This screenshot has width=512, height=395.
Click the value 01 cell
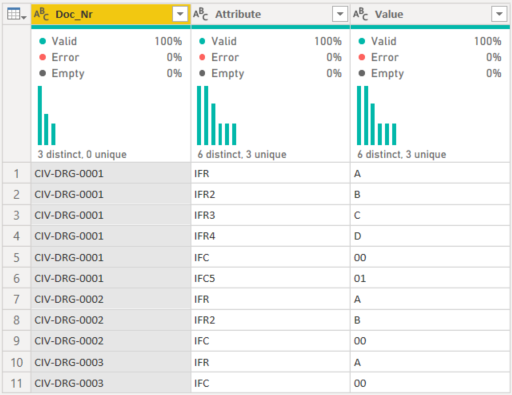pos(430,278)
